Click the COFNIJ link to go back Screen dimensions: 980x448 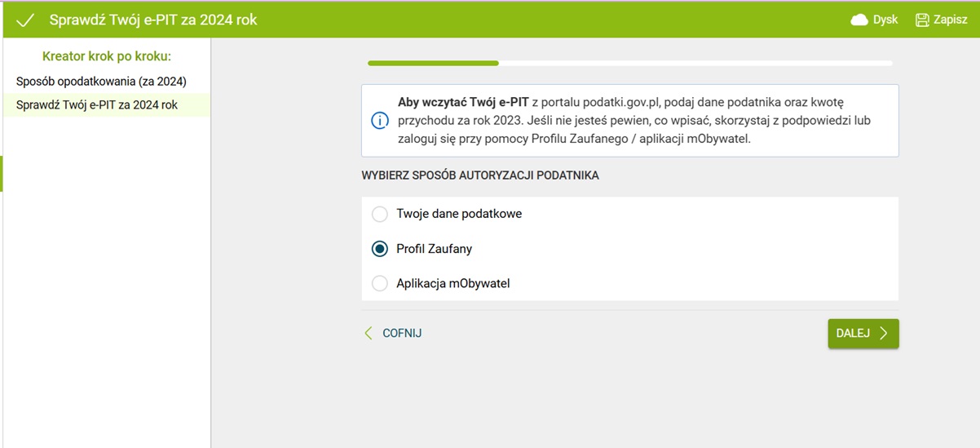(402, 333)
